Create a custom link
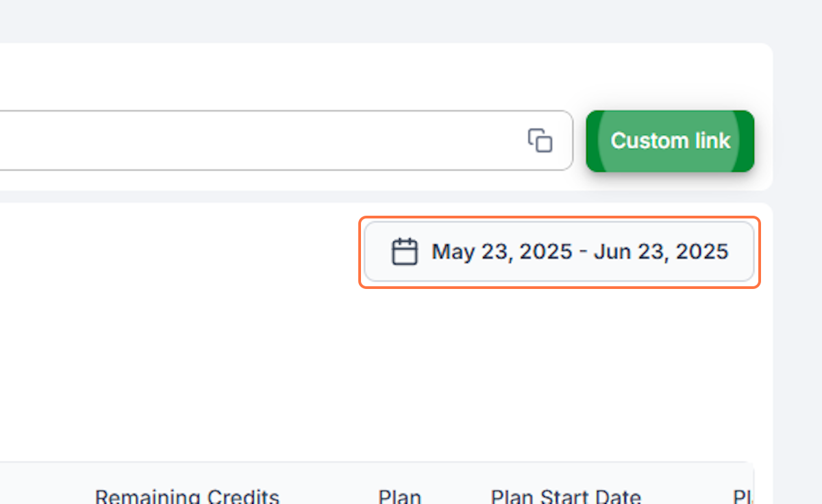Image resolution: width=822 pixels, height=504 pixels. (670, 141)
